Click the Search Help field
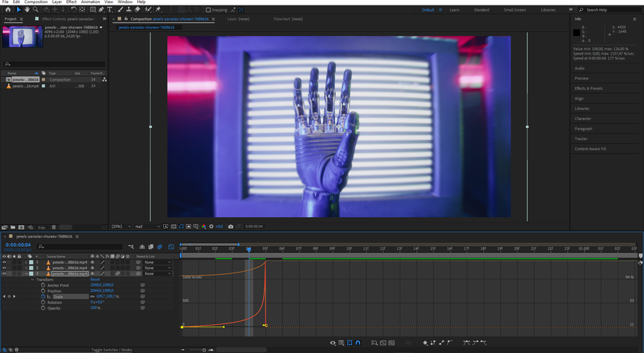 (610, 10)
